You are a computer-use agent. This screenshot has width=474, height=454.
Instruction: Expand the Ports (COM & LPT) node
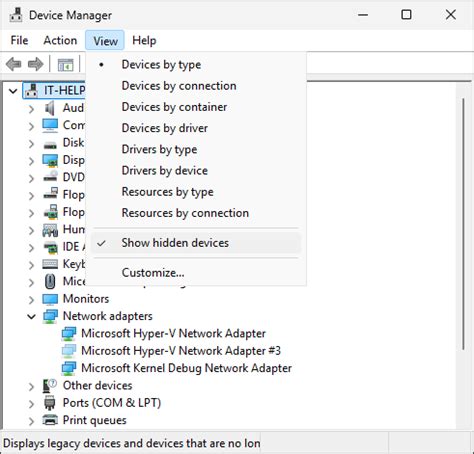(x=31, y=404)
